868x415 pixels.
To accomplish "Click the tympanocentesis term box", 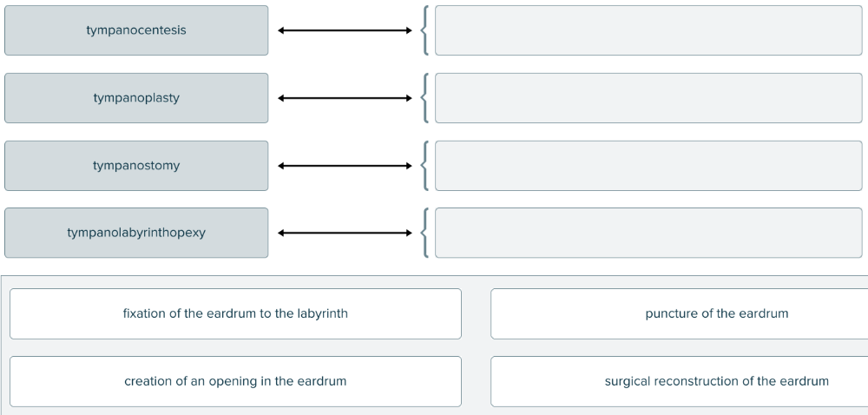I will point(136,30).
